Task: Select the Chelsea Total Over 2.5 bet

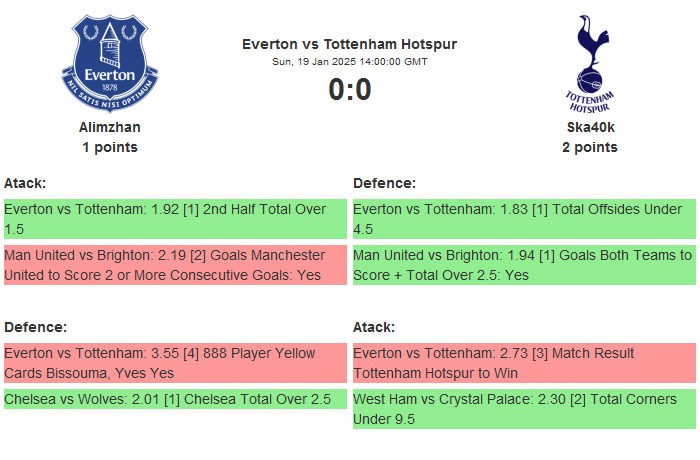Action: (174, 399)
